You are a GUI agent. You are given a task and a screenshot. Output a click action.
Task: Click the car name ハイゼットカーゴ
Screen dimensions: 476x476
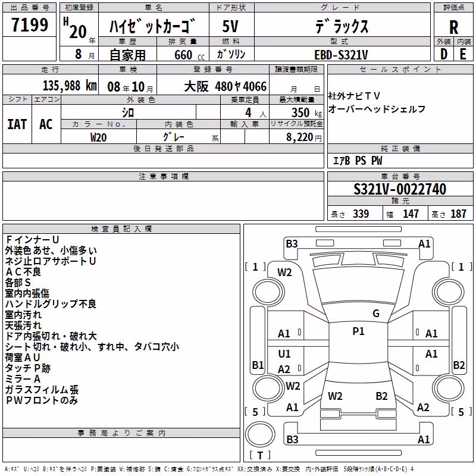click(152, 26)
